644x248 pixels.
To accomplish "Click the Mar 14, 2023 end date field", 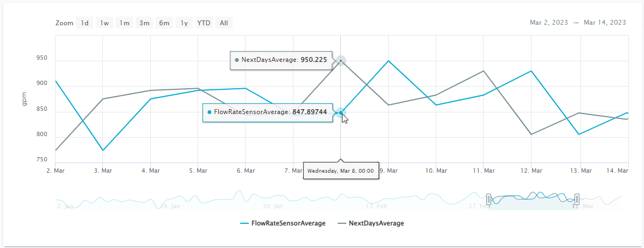I will [x=605, y=23].
